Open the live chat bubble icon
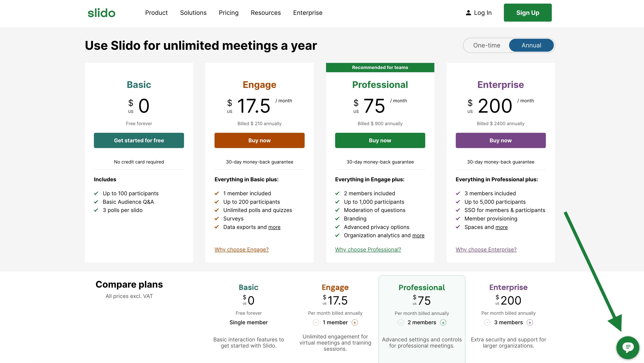644x363 pixels. pos(627,347)
